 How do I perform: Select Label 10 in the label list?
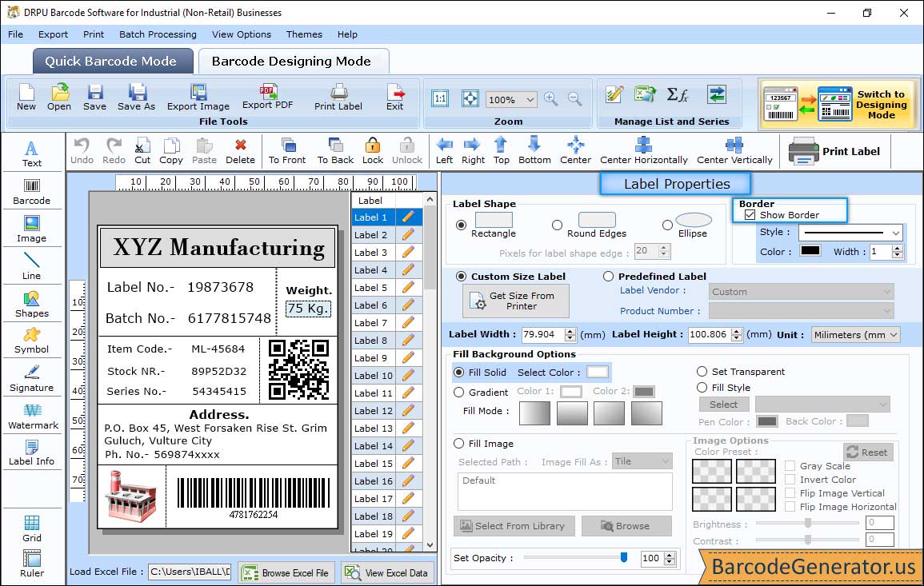[374, 376]
